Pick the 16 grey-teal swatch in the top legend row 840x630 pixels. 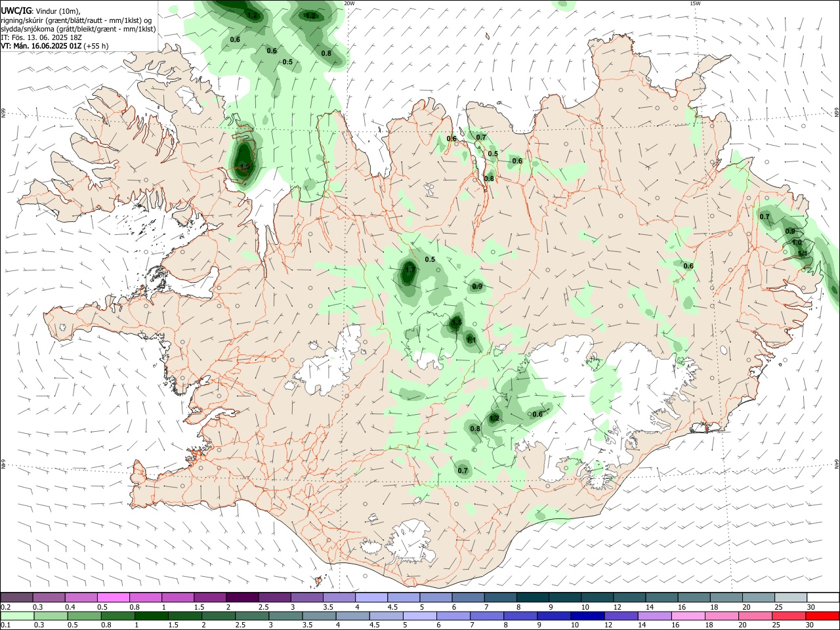693,598
